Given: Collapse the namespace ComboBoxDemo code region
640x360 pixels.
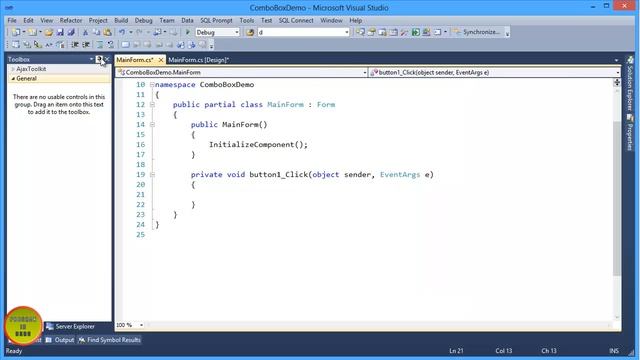Looking at the screenshot, I should point(152,85).
